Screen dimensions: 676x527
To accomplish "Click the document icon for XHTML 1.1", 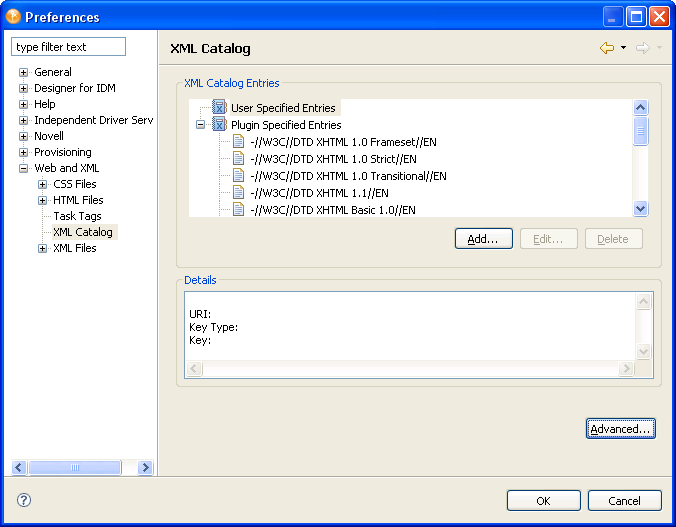I will point(238,192).
